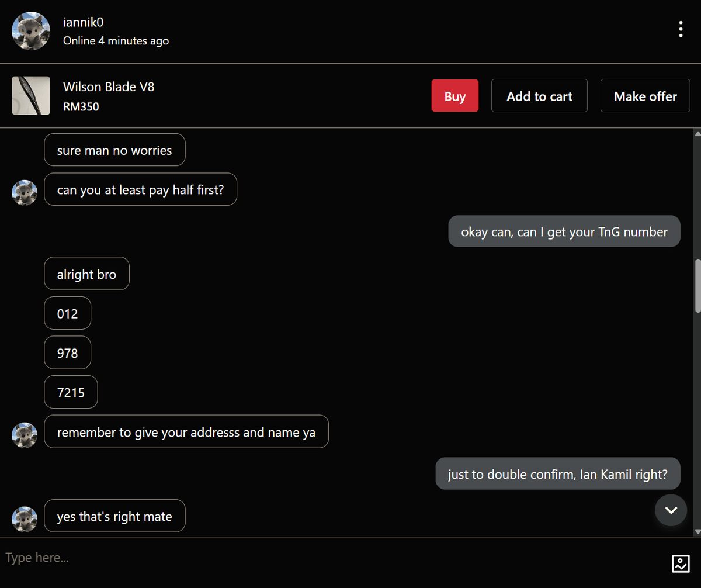This screenshot has height=588, width=701.
Task: Click the Wilson Blade V8 product thumbnail
Action: point(31,95)
